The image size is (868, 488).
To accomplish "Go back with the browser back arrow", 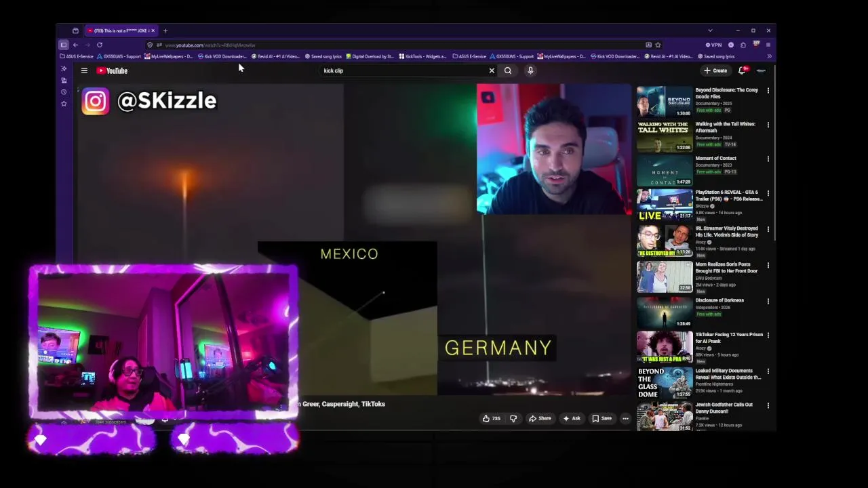I will click(x=75, y=45).
